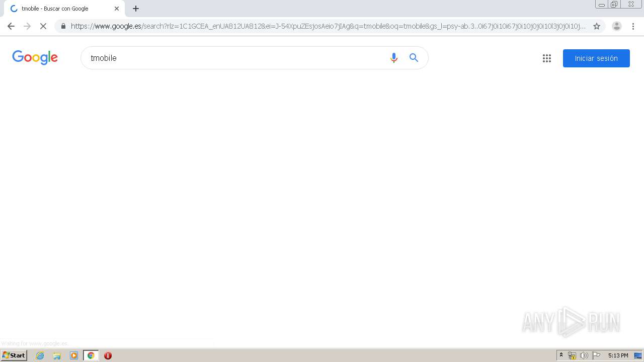This screenshot has height=362, width=644.
Task: Start voice search with microphone icon
Action: [394, 58]
